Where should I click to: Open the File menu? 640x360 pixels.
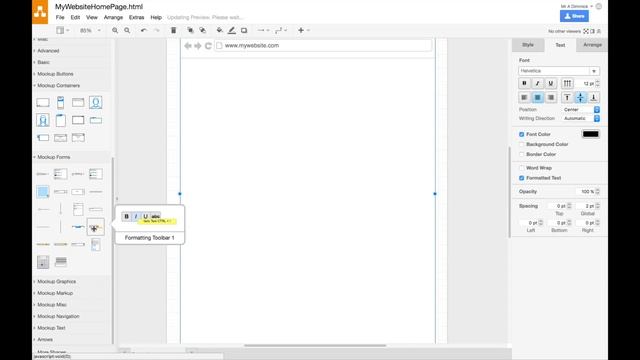tap(60, 18)
